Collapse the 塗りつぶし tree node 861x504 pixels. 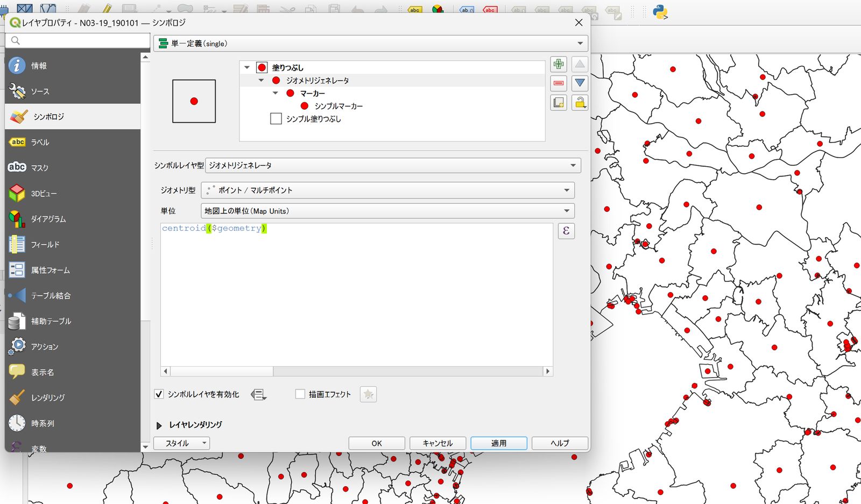(247, 68)
